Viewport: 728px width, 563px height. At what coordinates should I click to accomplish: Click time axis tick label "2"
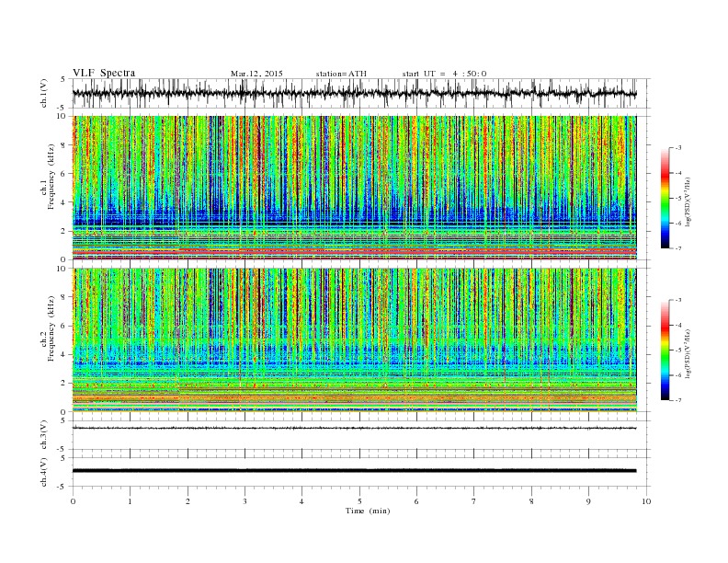188,501
